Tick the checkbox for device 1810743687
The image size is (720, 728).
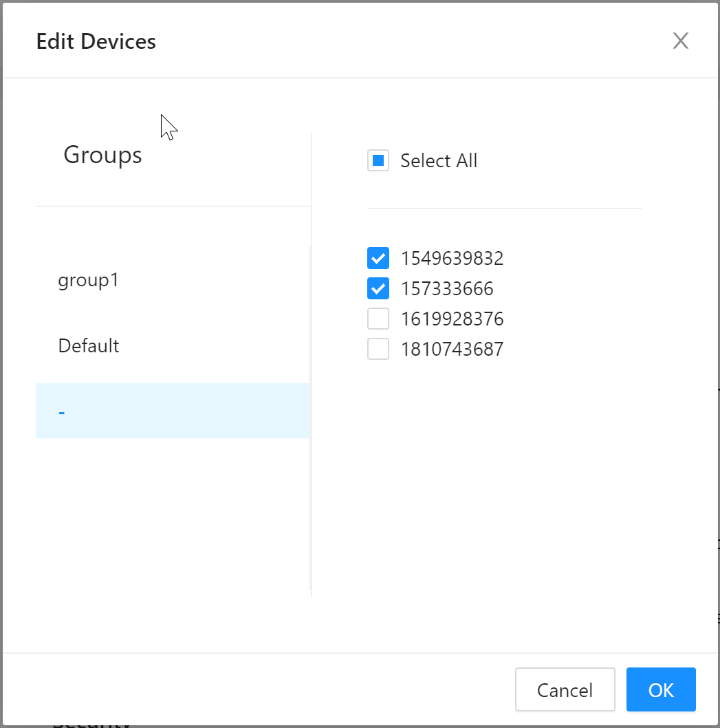tap(378, 350)
